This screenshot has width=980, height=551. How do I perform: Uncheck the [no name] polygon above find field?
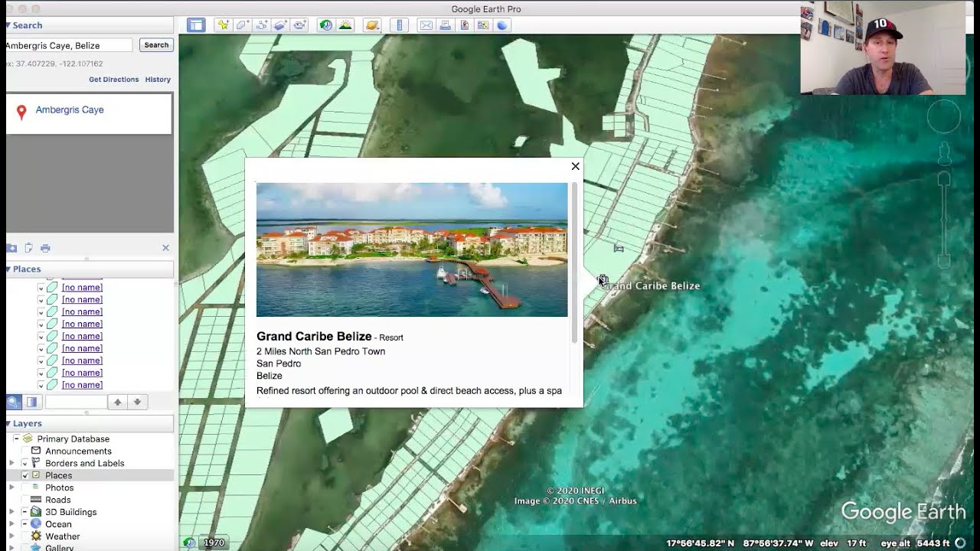click(x=41, y=385)
